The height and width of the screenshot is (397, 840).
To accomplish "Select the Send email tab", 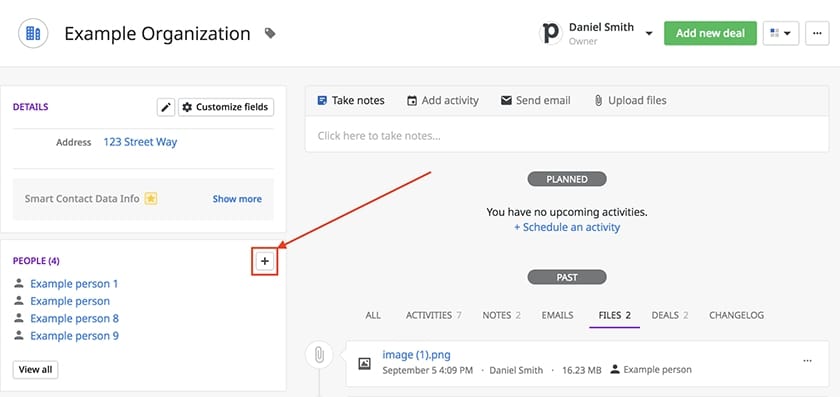I will 536,100.
